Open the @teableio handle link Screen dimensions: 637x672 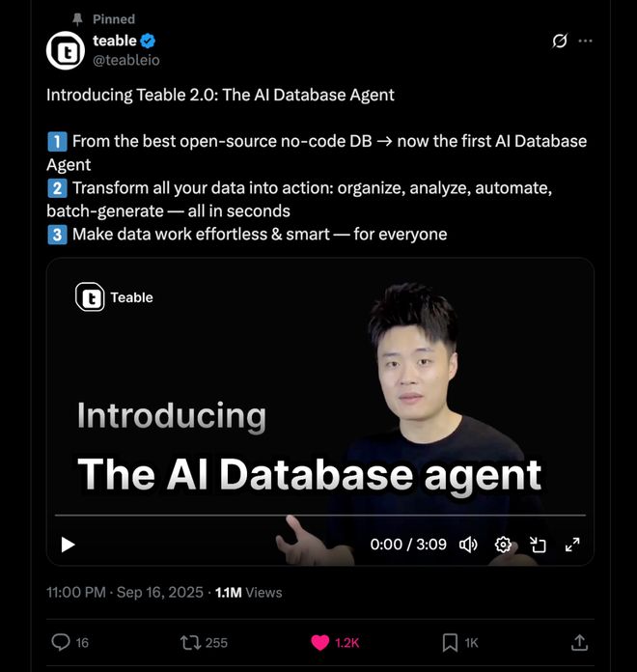(126, 60)
